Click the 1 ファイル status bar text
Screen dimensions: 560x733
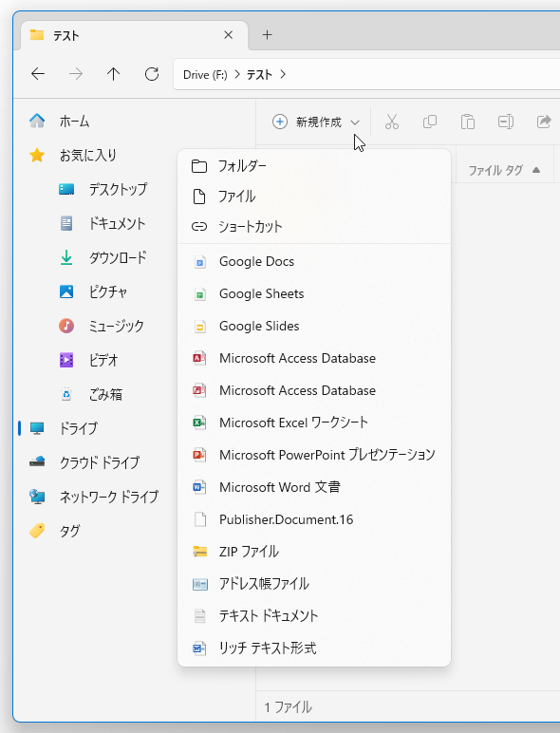click(288, 707)
